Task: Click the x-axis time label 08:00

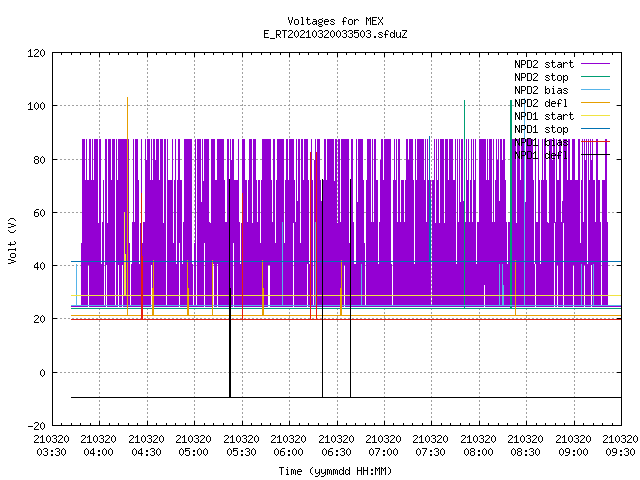Action: click(x=478, y=452)
